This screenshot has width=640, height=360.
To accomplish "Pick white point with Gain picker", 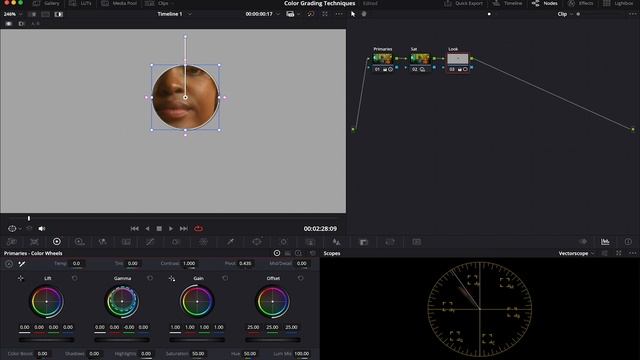I will click(172, 278).
